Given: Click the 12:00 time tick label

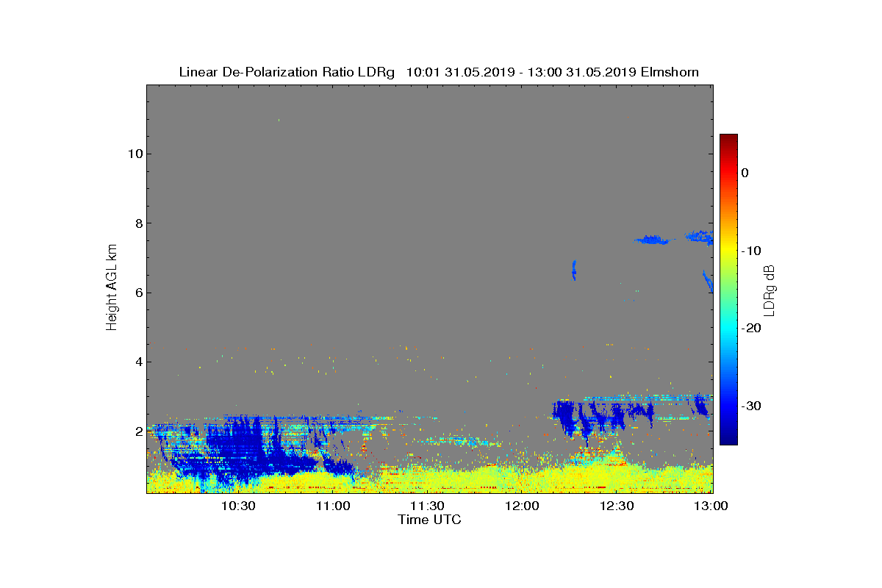Looking at the screenshot, I should [522, 506].
